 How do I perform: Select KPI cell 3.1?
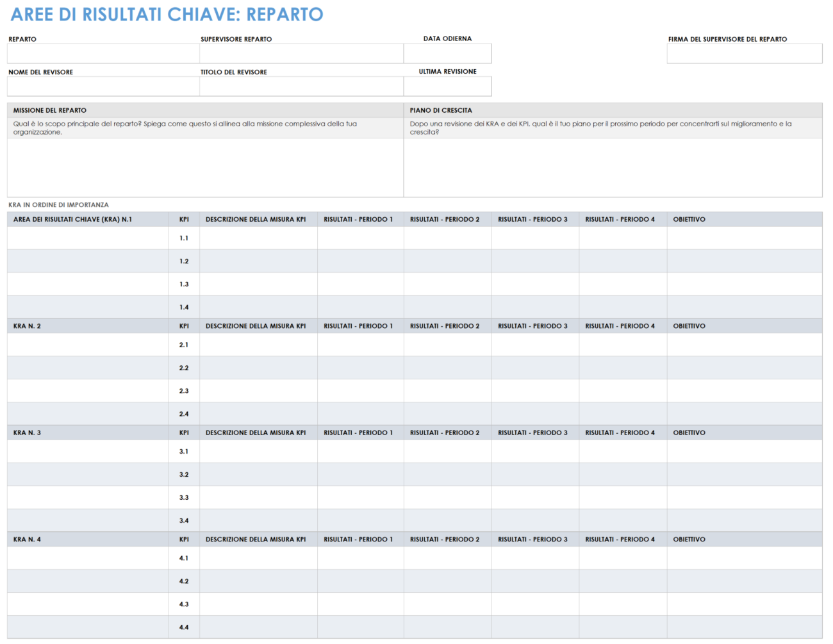184,451
